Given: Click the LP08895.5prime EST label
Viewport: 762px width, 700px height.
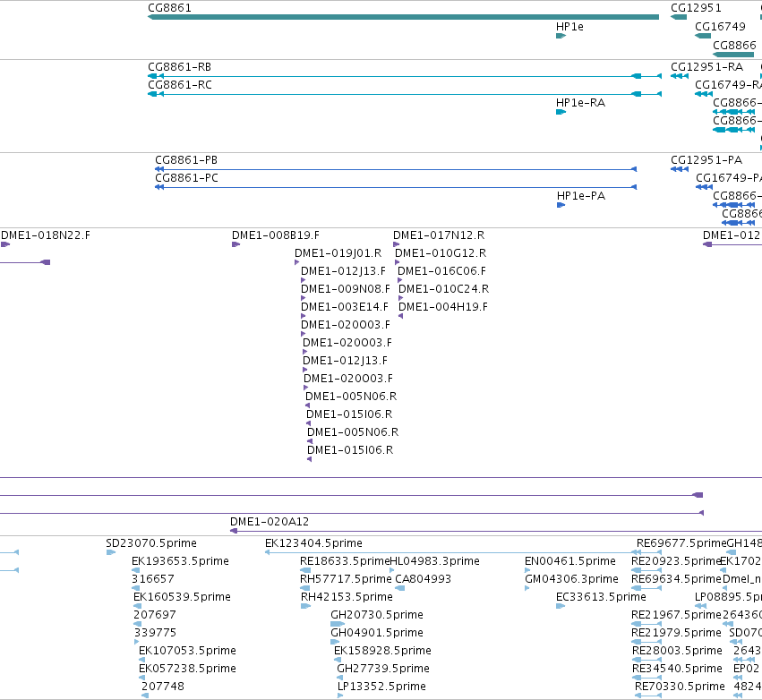Looking at the screenshot, I should [x=729, y=596].
